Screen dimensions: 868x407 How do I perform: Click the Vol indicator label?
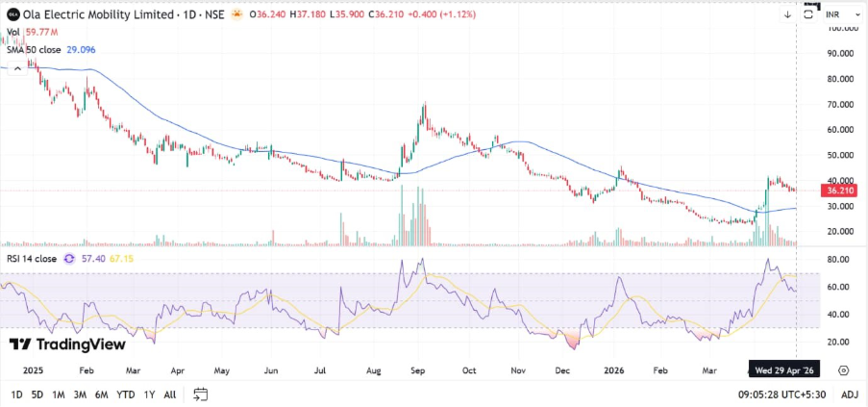(13, 33)
